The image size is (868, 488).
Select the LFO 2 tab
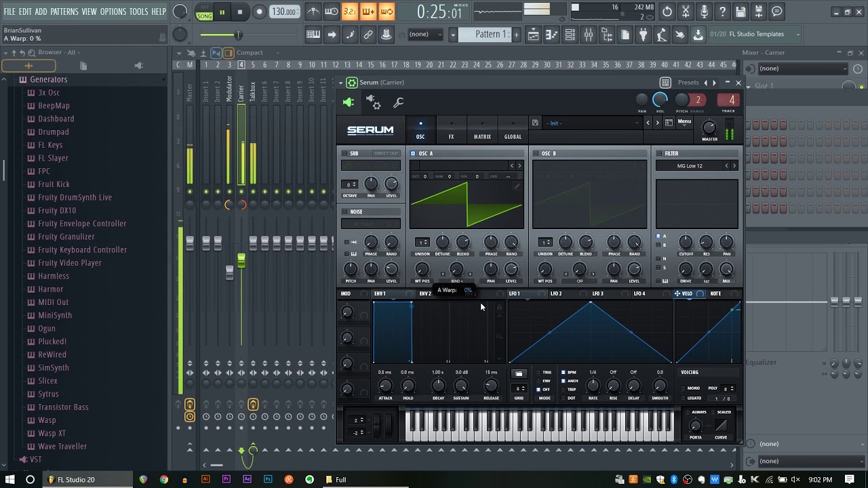click(x=556, y=293)
